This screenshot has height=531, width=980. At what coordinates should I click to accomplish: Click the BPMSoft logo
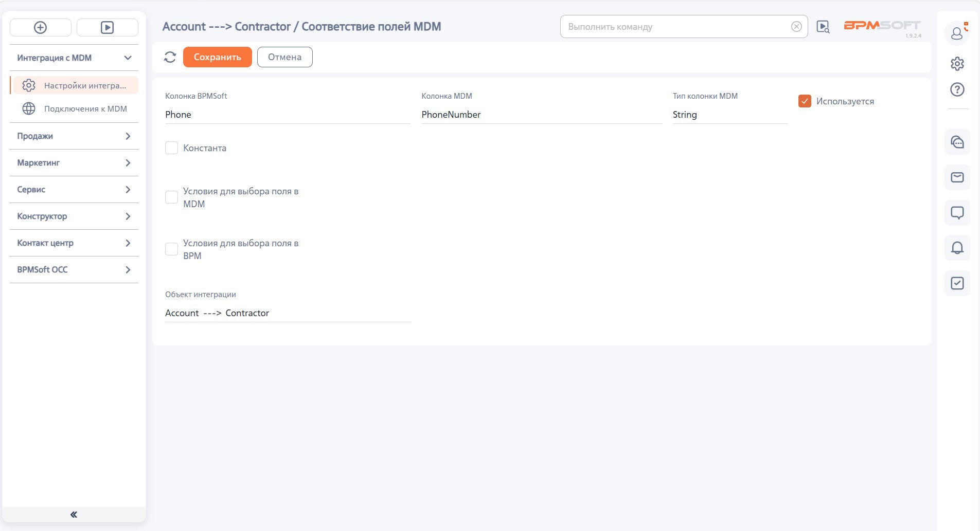pos(882,26)
